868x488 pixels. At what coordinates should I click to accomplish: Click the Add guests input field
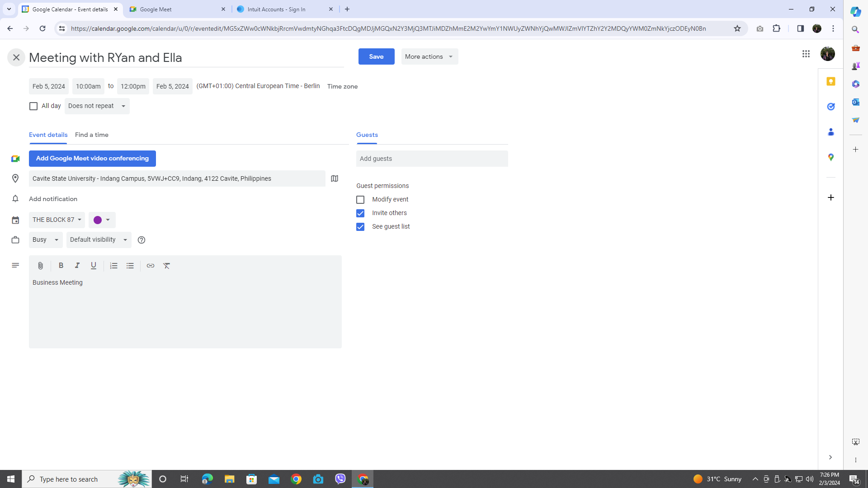pos(432,159)
